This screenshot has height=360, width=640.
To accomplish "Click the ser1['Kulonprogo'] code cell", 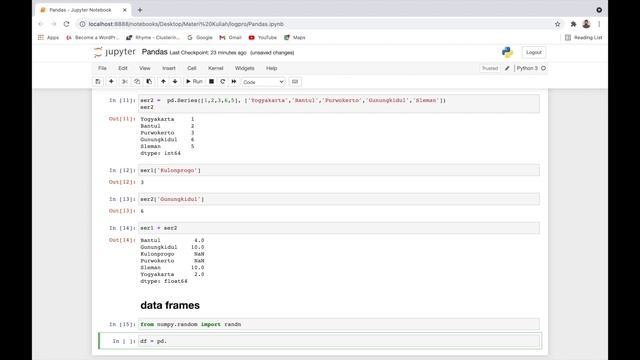I will [x=339, y=170].
